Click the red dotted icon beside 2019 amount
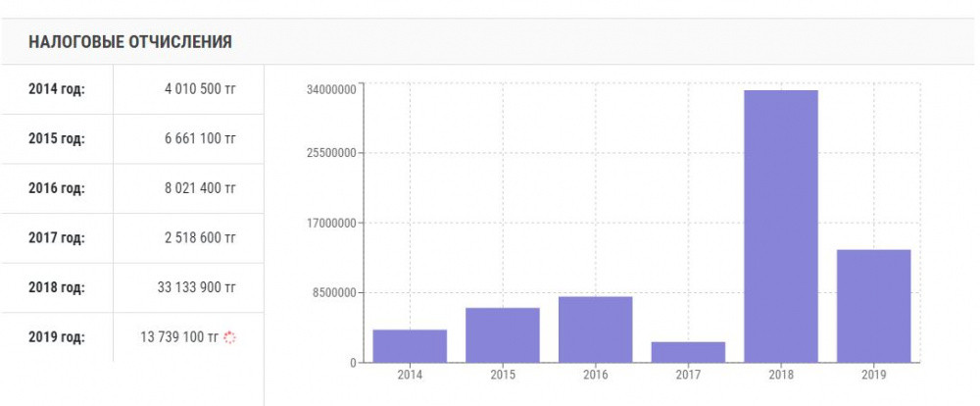 231,337
